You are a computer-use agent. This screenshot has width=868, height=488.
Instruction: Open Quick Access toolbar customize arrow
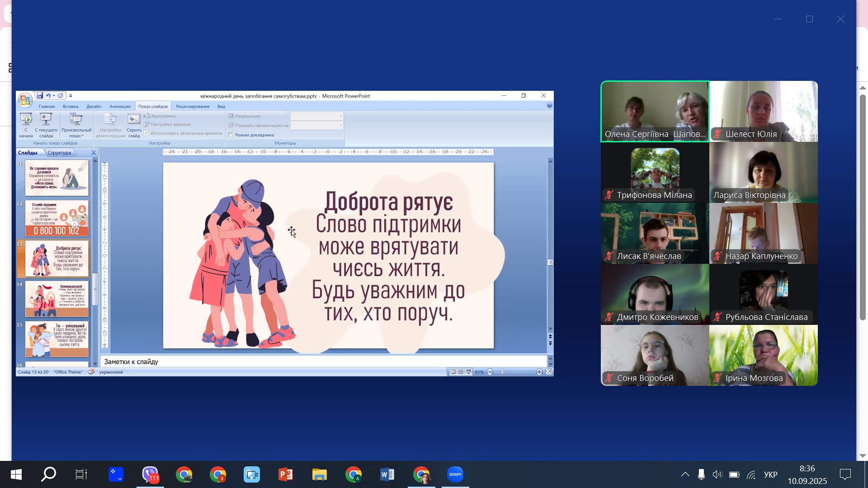tap(71, 96)
